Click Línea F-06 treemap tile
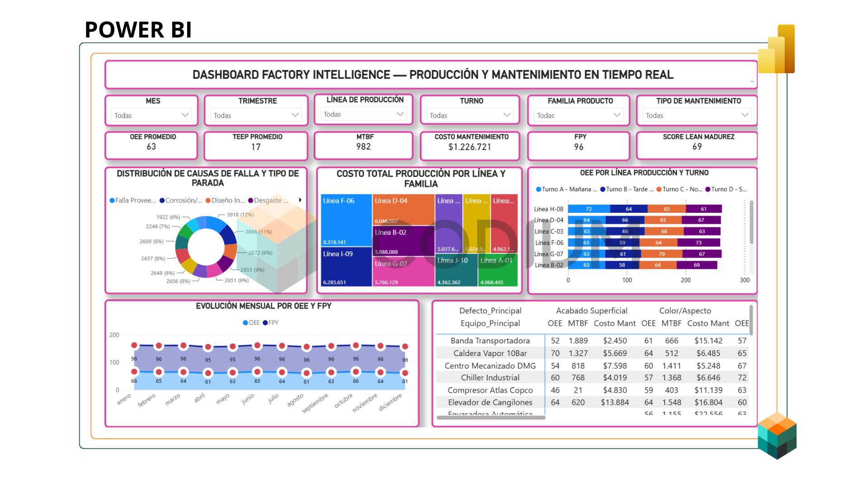This screenshot has height=488, width=868. click(346, 220)
